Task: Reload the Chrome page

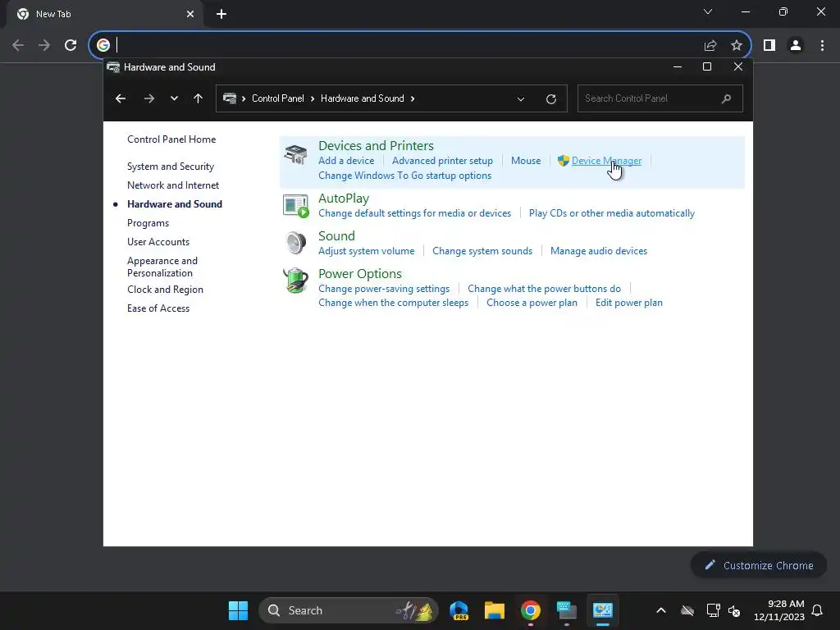Action: pos(71,45)
